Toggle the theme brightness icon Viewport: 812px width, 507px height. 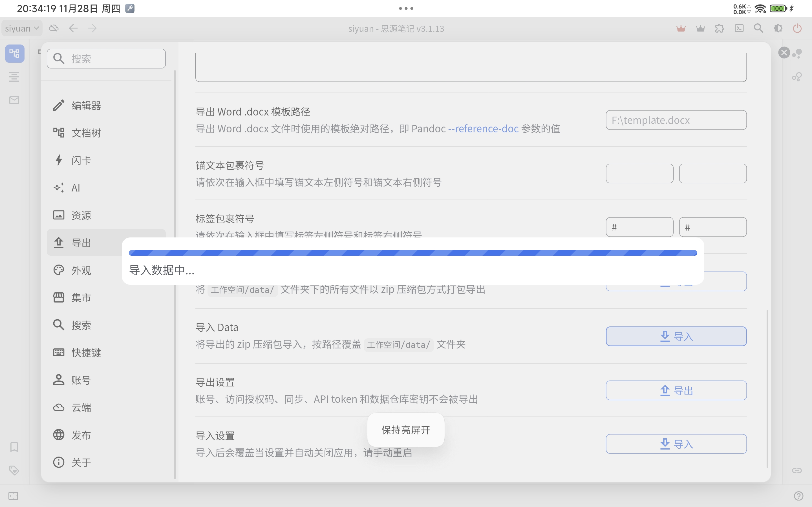coord(778,28)
